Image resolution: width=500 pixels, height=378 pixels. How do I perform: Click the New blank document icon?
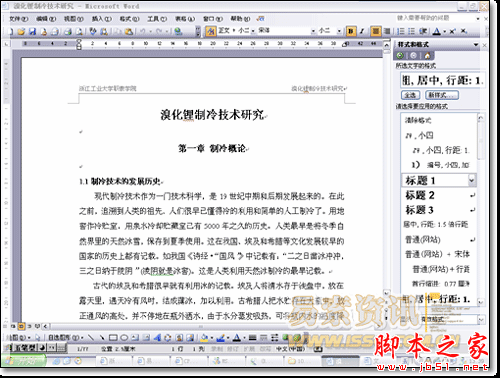coord(11,31)
